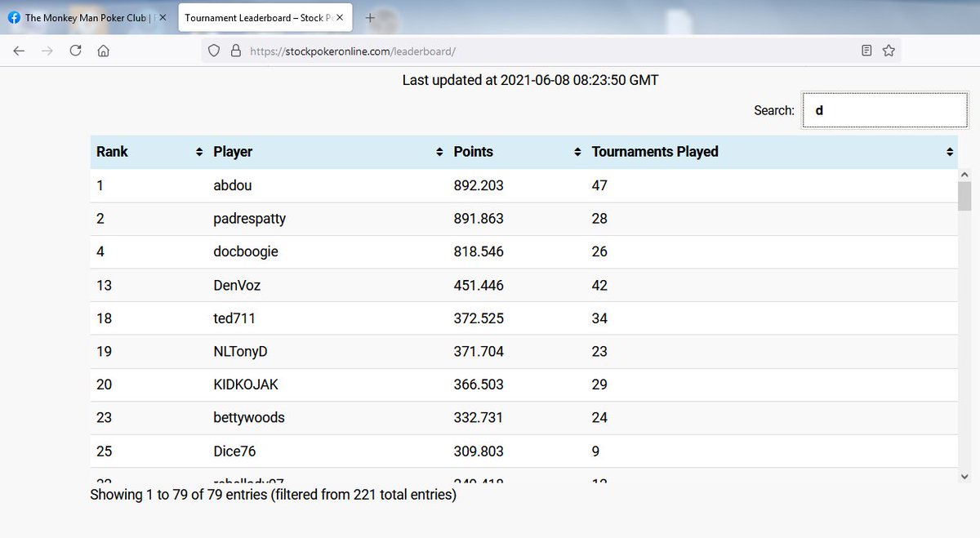This screenshot has width=980, height=538.
Task: Toggle Reader View icon in address bar
Action: click(x=866, y=51)
